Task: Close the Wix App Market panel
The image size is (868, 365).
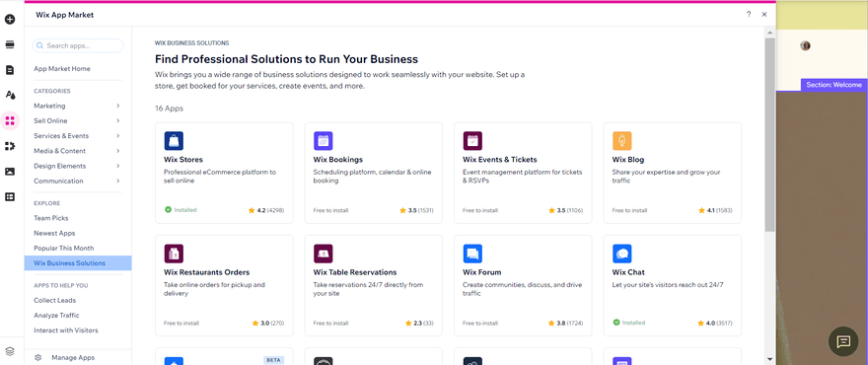Action: coord(764,15)
